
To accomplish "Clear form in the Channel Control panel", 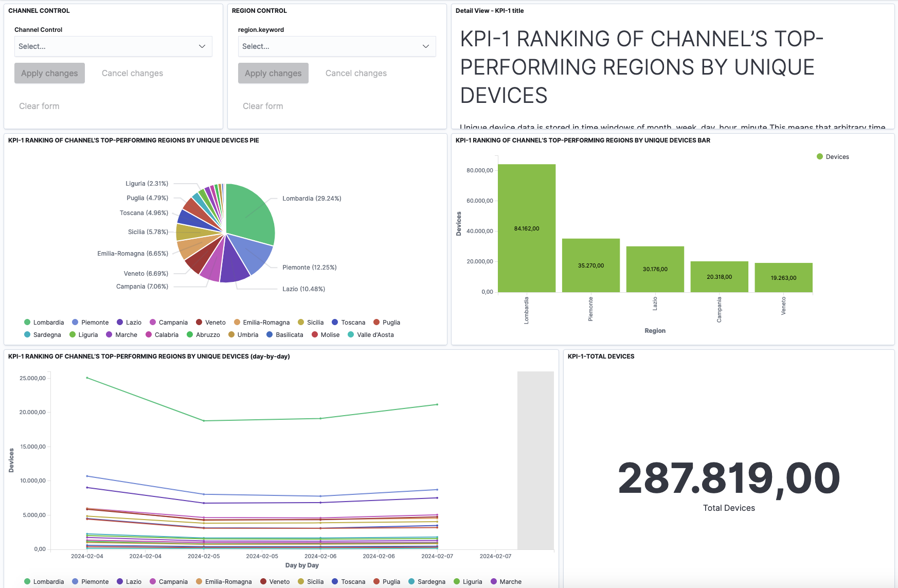I will tap(39, 106).
